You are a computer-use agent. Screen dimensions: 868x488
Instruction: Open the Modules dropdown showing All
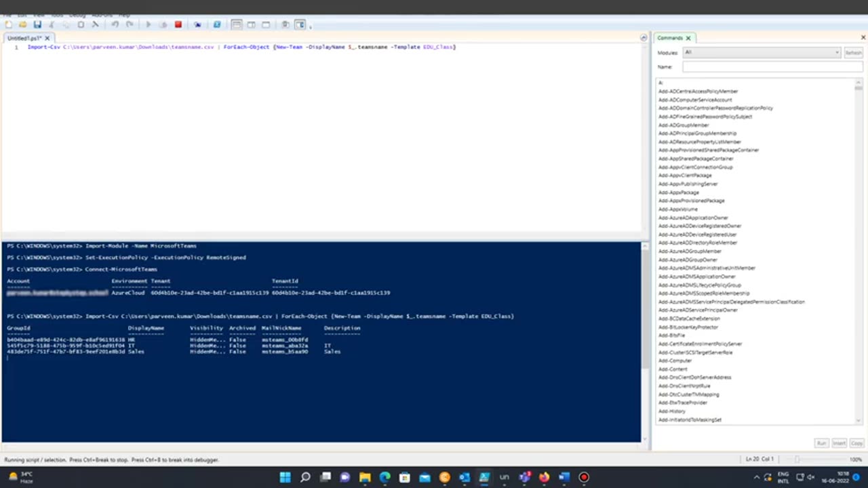(x=762, y=52)
